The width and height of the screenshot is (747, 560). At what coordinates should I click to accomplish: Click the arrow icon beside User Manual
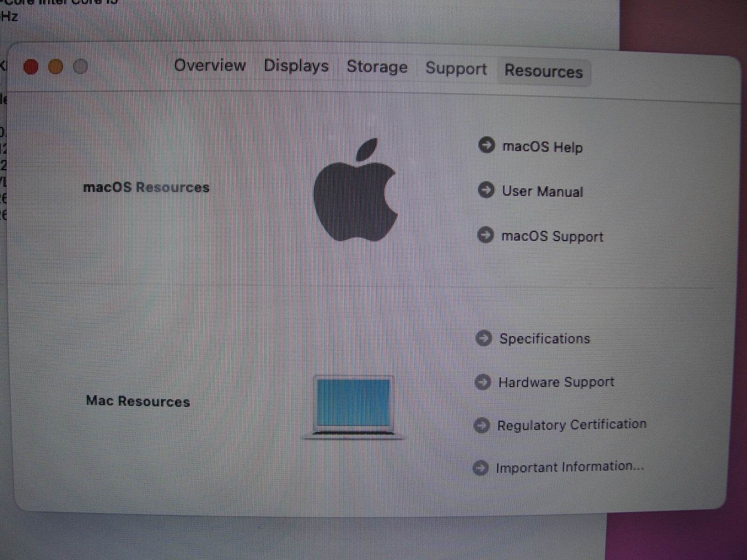click(486, 190)
